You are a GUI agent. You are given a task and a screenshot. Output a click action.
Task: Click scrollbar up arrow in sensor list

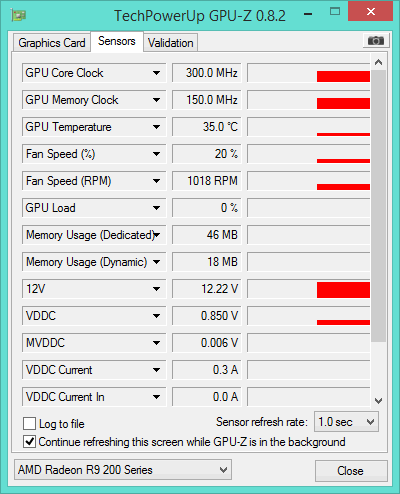[x=378, y=62]
